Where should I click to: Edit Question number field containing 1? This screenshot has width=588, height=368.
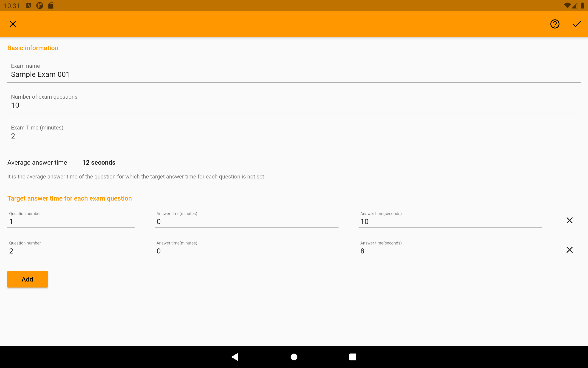click(x=71, y=219)
